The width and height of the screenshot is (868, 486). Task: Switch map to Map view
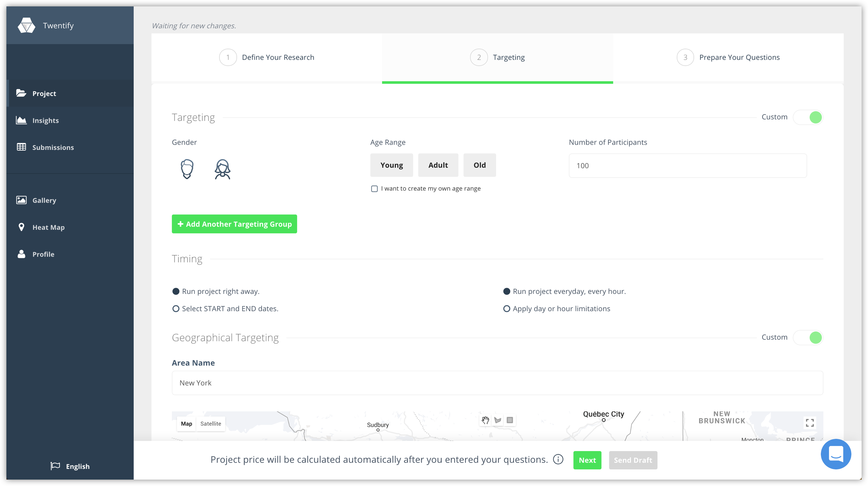click(186, 424)
